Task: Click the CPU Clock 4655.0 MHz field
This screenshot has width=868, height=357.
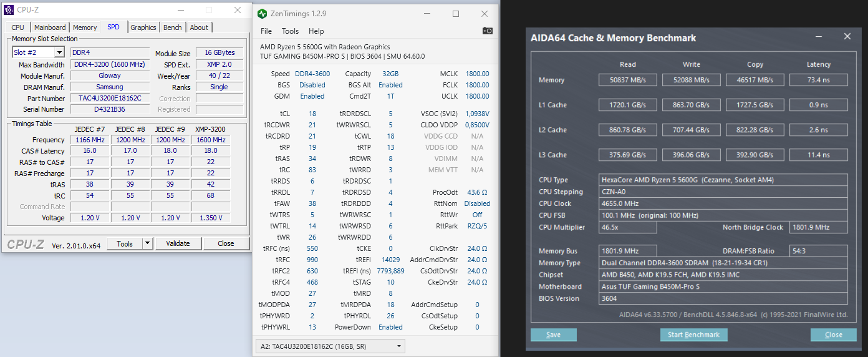Action: pyautogui.click(x=723, y=203)
